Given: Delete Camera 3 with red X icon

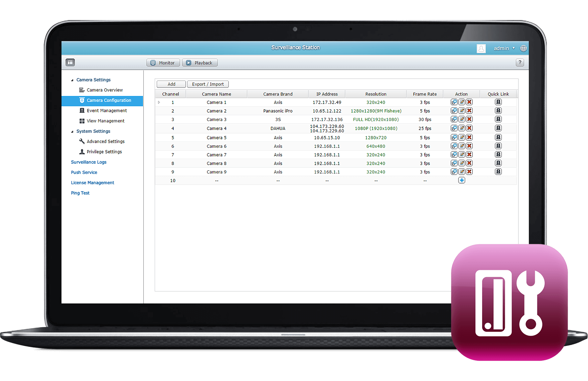Looking at the screenshot, I should 469,119.
